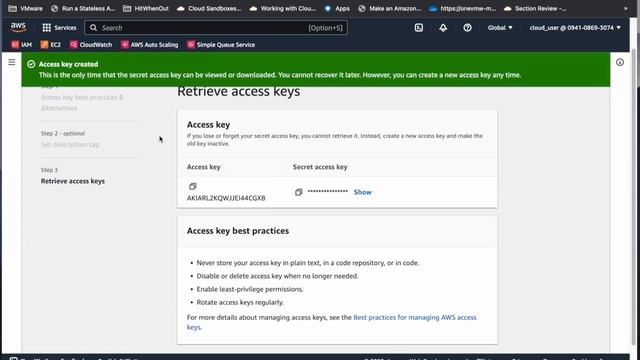Open the VMware bookmarks folder
640x360 pixels.
26,8
